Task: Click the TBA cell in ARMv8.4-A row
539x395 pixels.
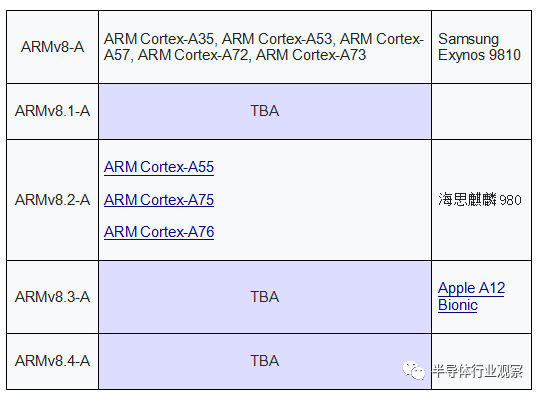Action: pos(265,361)
